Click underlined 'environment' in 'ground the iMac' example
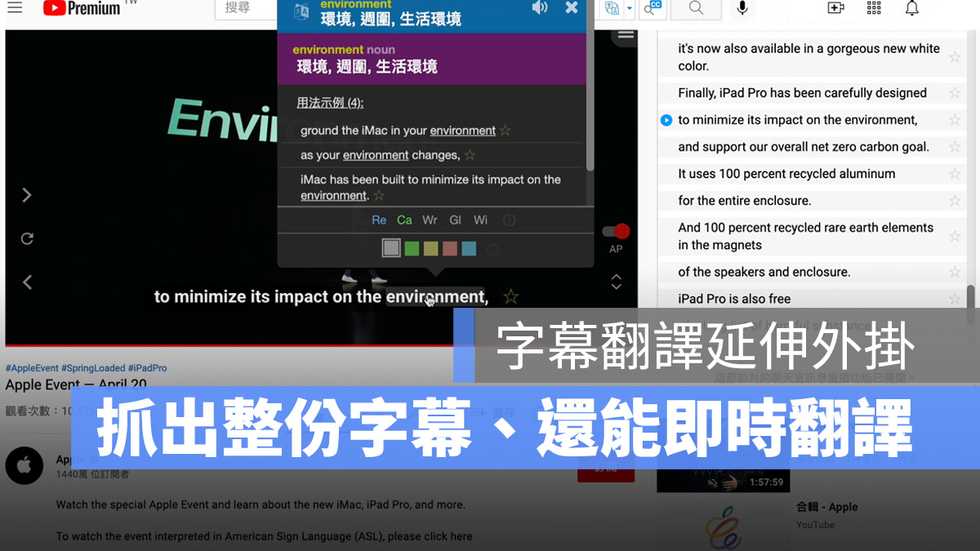The width and height of the screenshot is (980, 551). (x=463, y=131)
